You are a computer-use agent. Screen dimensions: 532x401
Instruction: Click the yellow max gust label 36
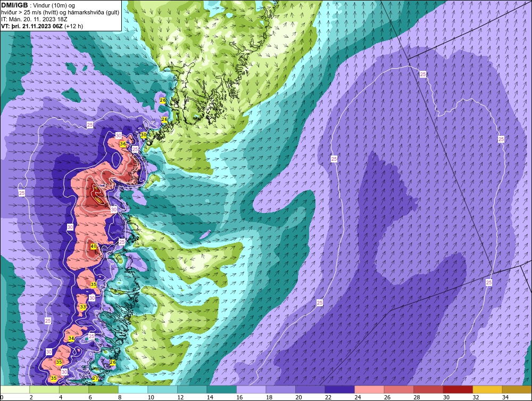pyautogui.click(x=123, y=144)
